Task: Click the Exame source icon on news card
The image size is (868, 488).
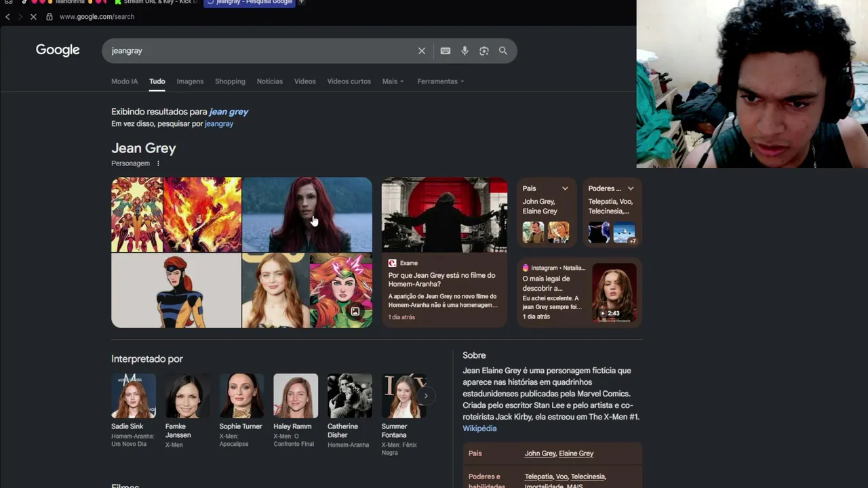Action: pyautogui.click(x=392, y=263)
